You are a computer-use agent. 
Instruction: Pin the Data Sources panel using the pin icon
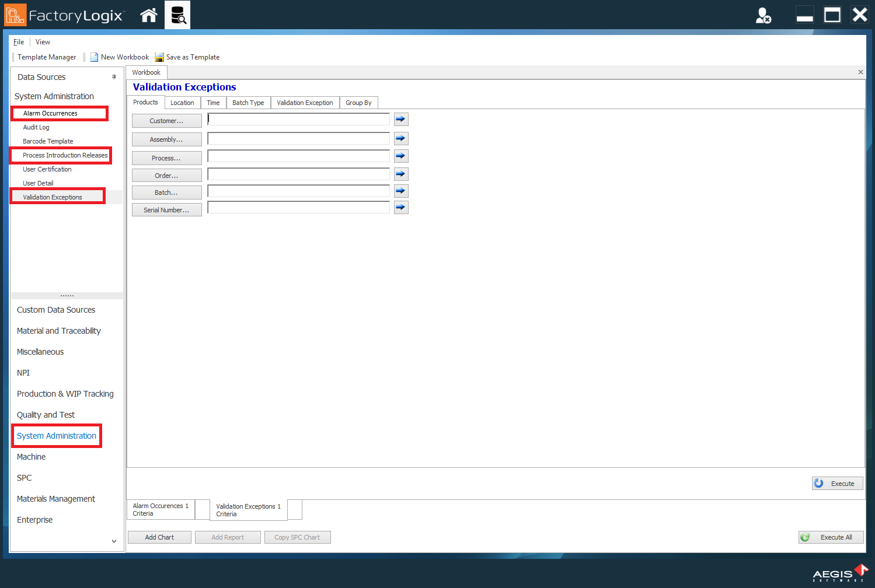[x=114, y=76]
